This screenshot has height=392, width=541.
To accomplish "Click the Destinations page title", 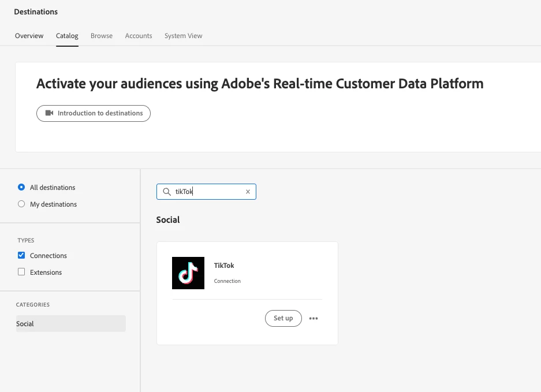I will coord(36,12).
